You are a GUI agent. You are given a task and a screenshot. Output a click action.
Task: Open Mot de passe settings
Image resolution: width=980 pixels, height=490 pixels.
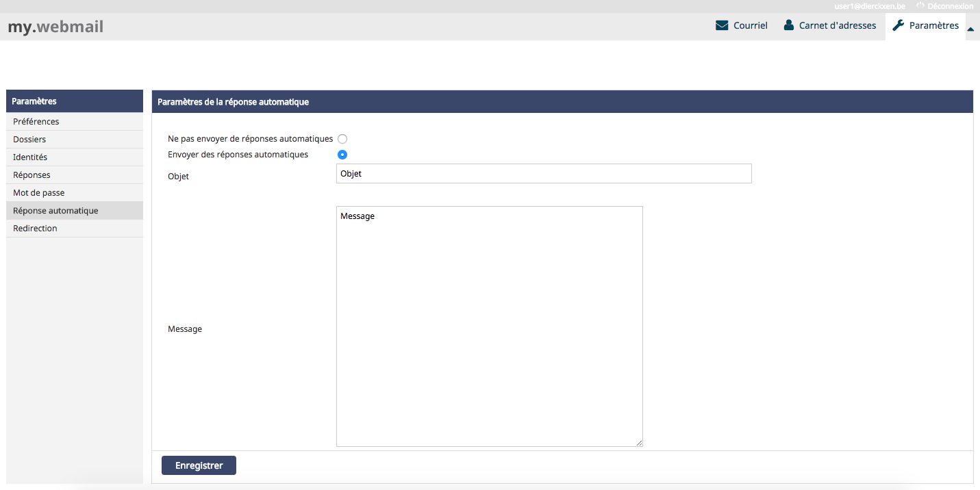coord(39,193)
